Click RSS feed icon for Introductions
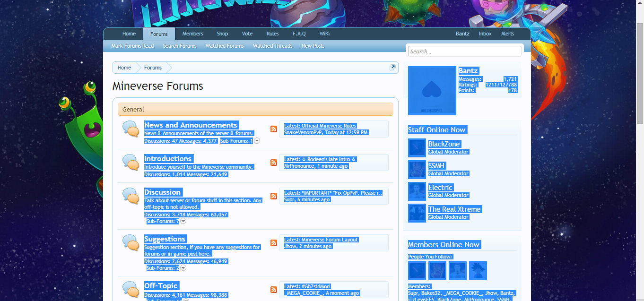 tap(274, 163)
